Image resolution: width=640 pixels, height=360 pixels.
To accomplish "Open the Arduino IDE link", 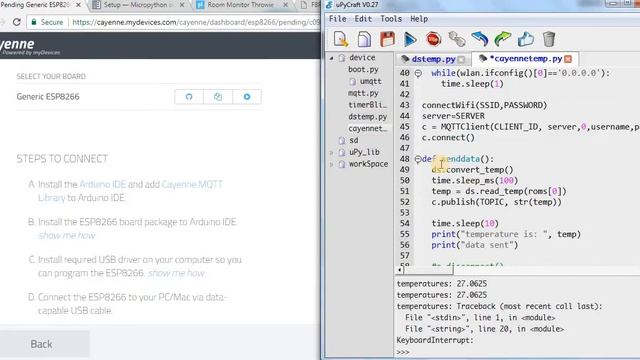I will (102, 184).
